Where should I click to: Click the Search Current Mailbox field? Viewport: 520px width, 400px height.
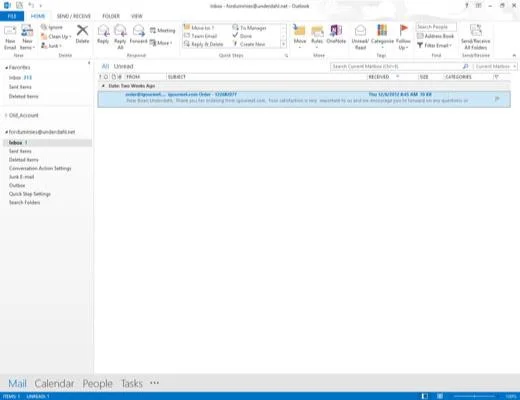pos(397,66)
